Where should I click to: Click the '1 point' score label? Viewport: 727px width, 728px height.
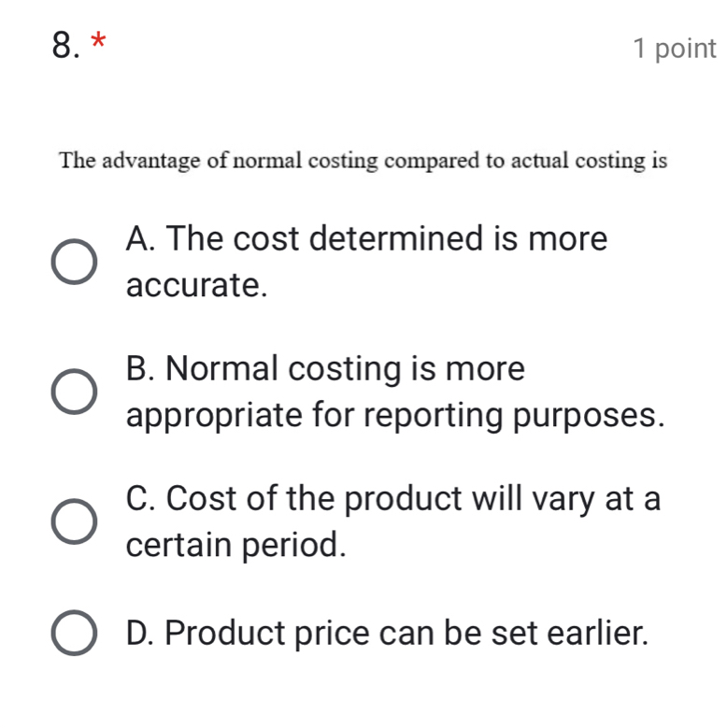click(674, 49)
